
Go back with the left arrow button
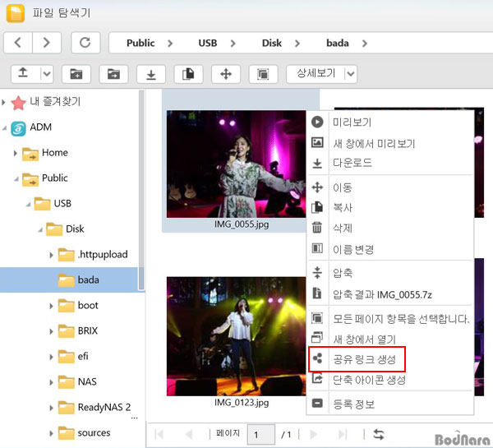(x=19, y=43)
